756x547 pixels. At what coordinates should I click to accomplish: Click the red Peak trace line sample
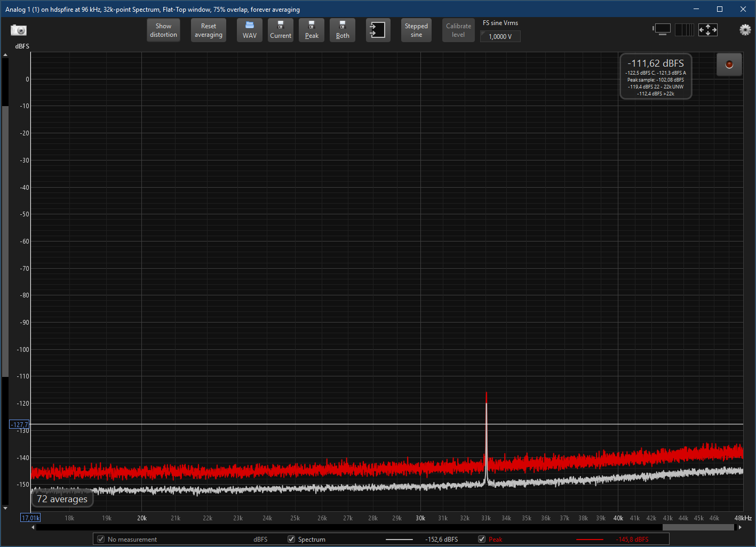tap(590, 540)
